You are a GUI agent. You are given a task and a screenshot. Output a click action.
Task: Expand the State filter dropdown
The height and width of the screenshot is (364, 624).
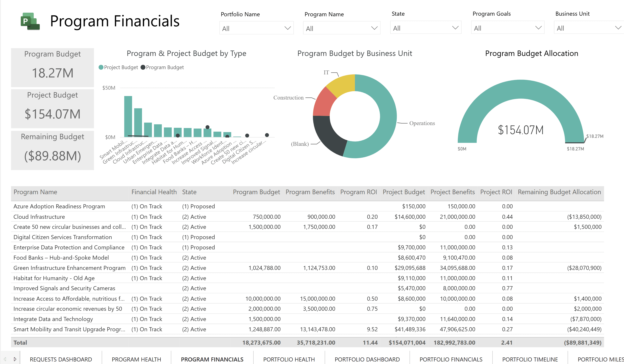426,28
